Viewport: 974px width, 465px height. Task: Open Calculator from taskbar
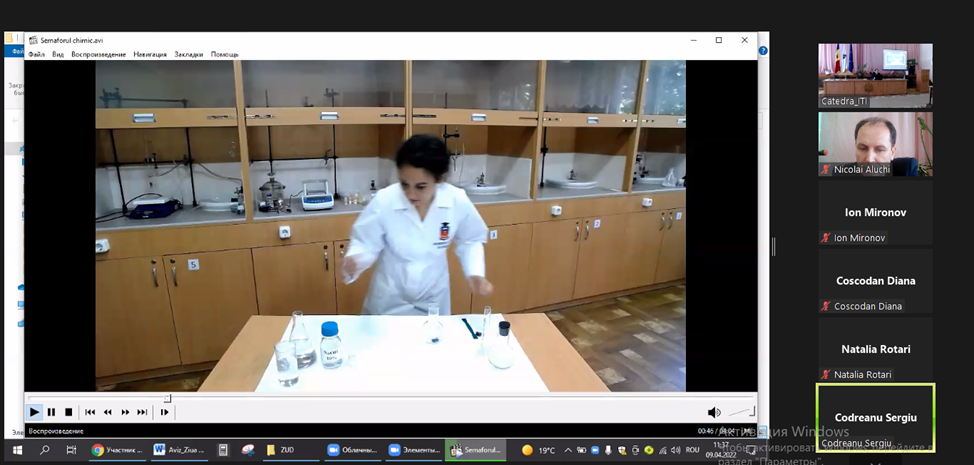[223, 450]
